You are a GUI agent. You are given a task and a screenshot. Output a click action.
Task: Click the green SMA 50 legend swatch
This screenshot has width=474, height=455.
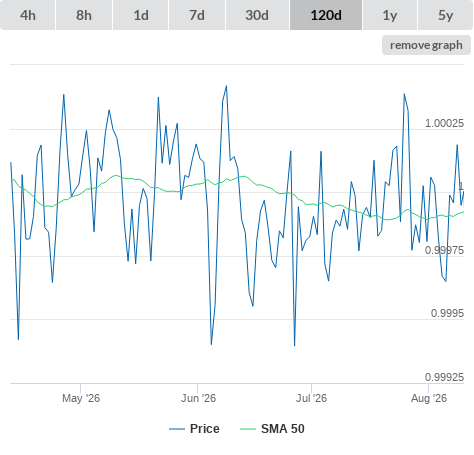(x=248, y=429)
